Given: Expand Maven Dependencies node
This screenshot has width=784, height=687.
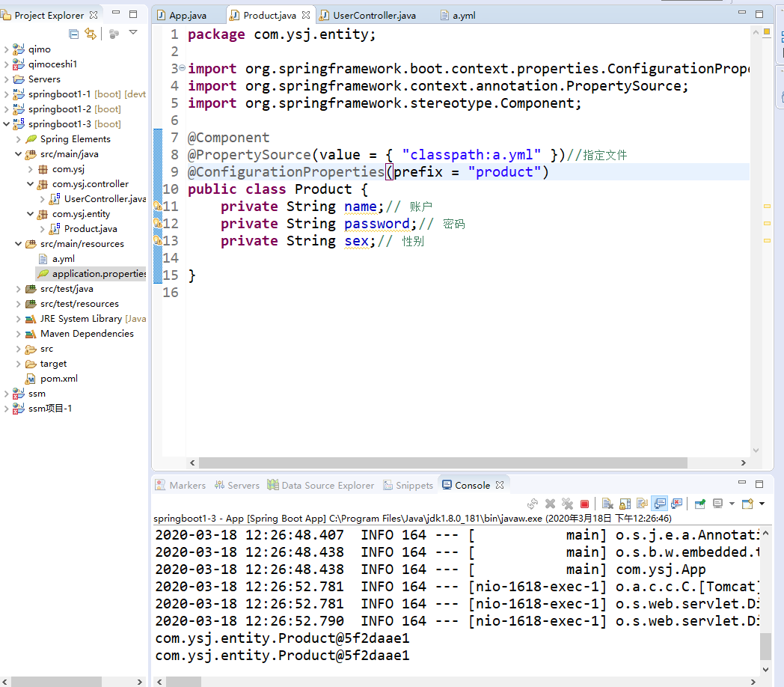Looking at the screenshot, I should pos(18,334).
